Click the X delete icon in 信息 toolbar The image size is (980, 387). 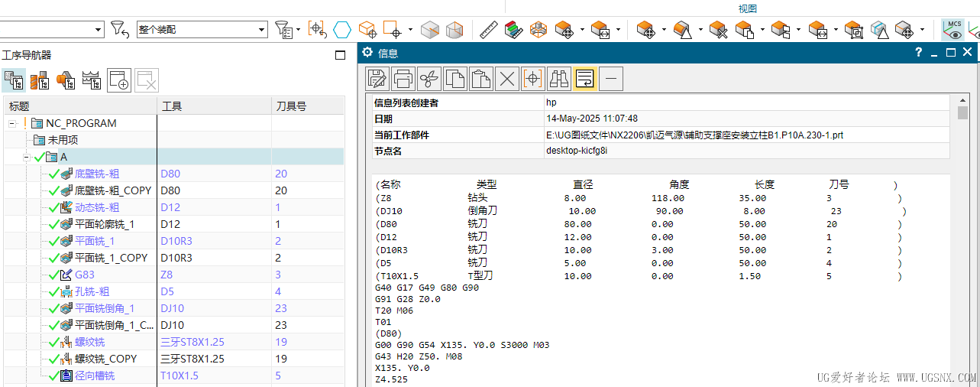pos(507,78)
